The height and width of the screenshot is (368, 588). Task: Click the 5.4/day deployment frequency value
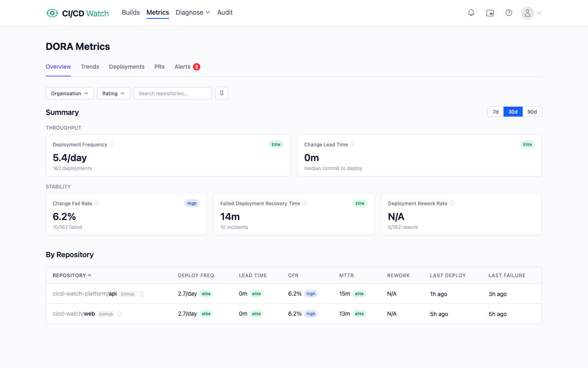coord(70,157)
